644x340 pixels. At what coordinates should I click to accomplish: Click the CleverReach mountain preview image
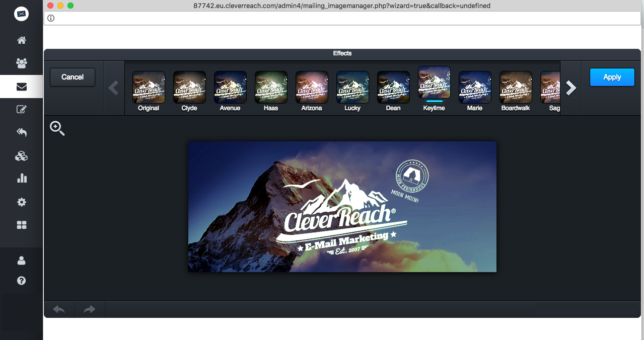[342, 207]
